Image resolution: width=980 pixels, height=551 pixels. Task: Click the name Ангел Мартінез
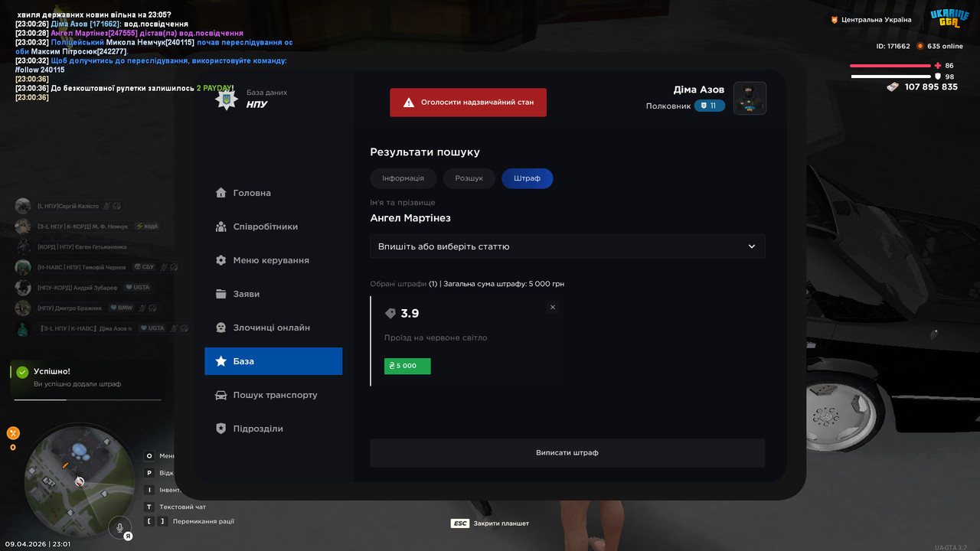(410, 218)
